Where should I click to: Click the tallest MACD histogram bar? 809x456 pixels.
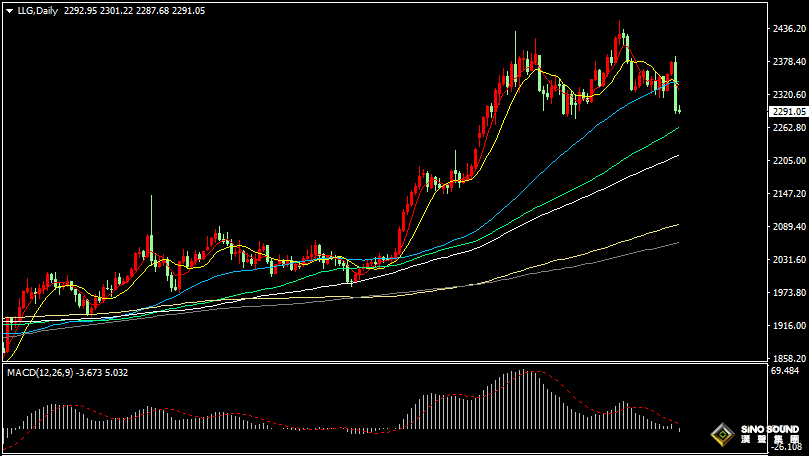click(x=521, y=400)
